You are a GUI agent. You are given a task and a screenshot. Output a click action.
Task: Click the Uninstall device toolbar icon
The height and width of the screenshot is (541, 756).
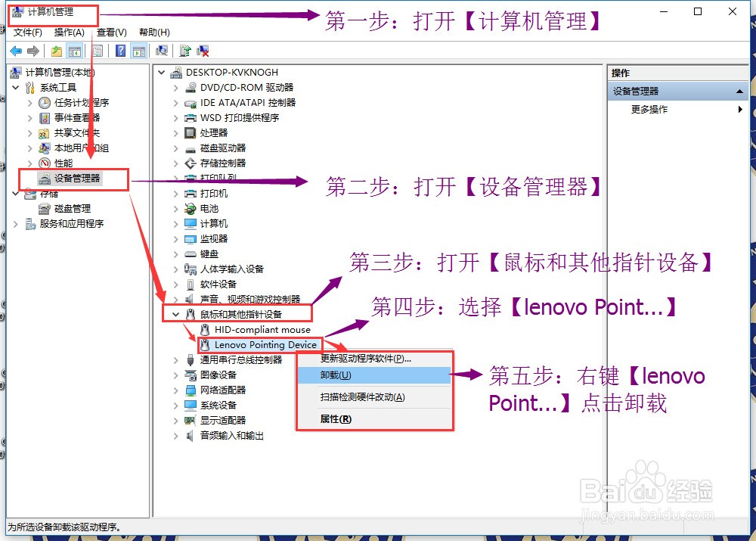(203, 51)
